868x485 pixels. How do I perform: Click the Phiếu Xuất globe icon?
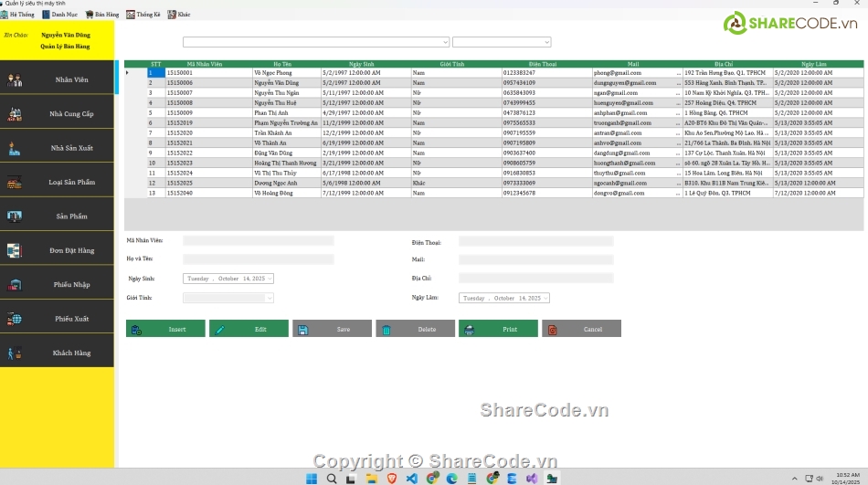[x=16, y=319]
